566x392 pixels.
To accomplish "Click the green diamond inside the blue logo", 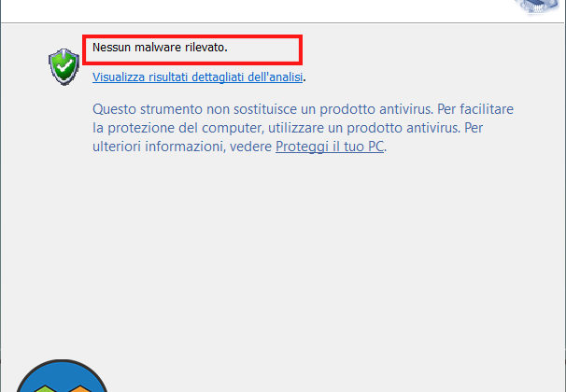I will tap(47, 389).
